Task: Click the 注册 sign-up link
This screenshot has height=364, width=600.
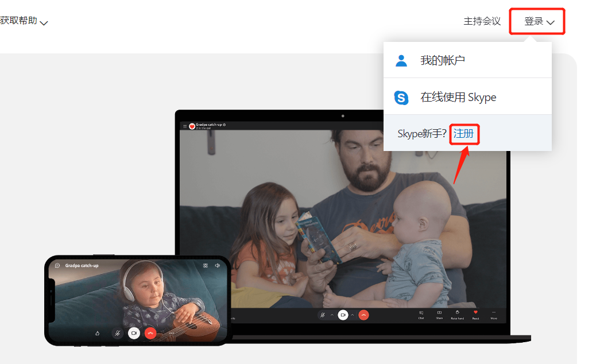Action: pyautogui.click(x=464, y=133)
